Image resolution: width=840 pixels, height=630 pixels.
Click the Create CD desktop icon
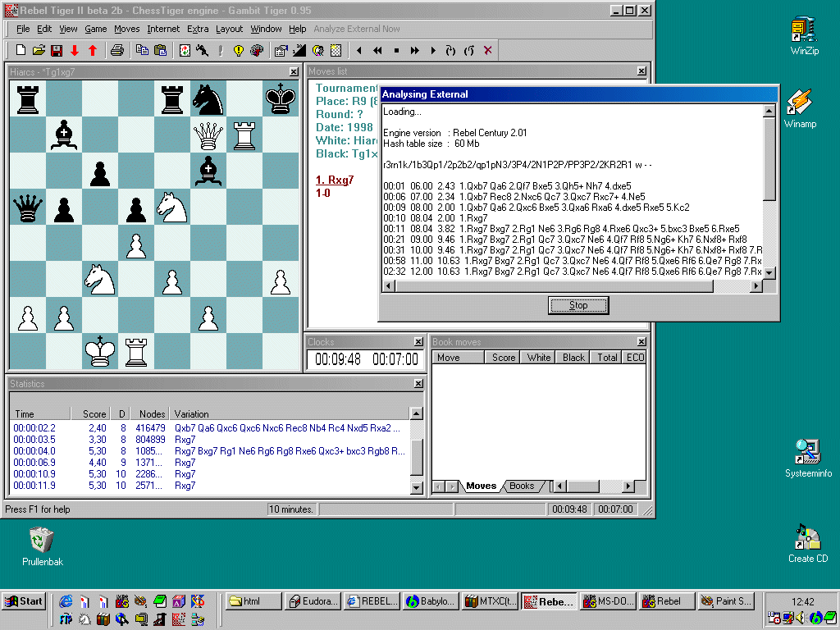pos(808,543)
